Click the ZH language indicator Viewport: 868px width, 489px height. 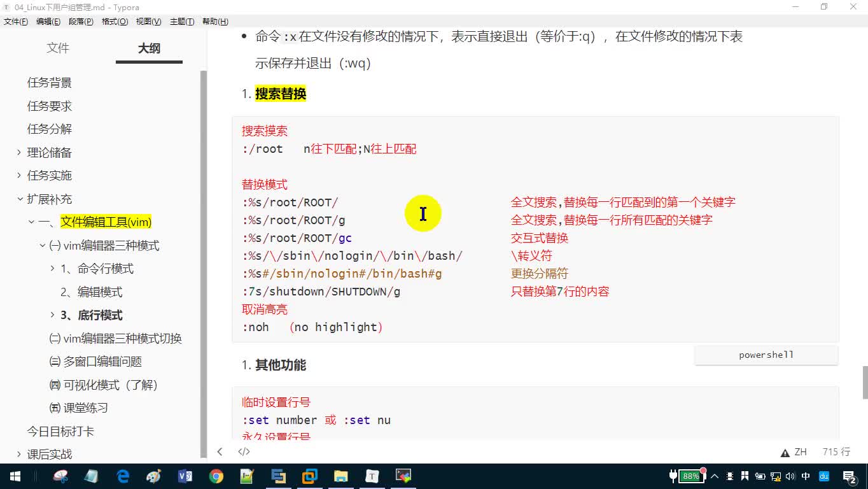tap(801, 452)
